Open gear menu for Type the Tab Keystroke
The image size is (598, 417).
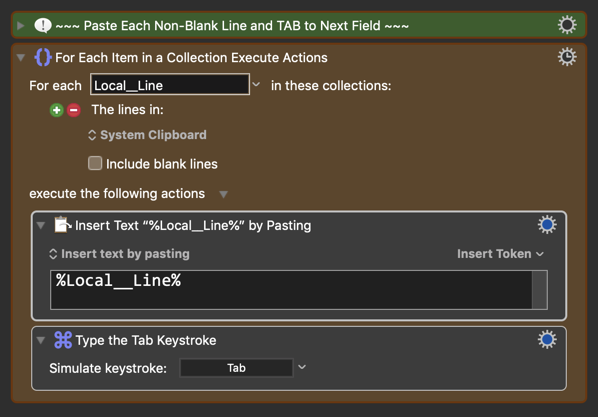547,340
